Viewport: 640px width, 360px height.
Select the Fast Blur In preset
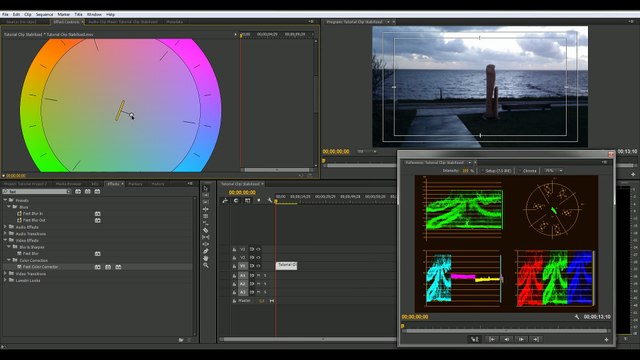click(x=33, y=213)
